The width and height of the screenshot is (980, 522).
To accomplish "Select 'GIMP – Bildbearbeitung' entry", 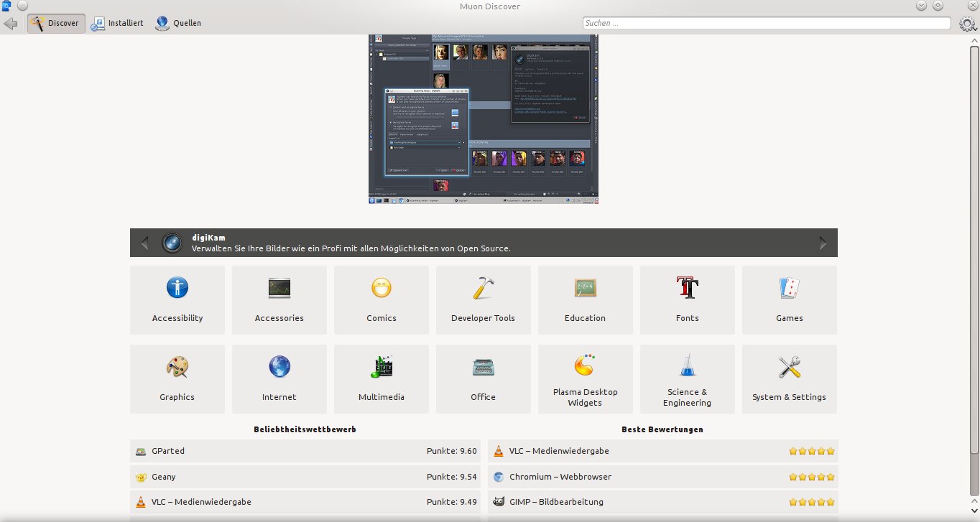I will coord(556,502).
